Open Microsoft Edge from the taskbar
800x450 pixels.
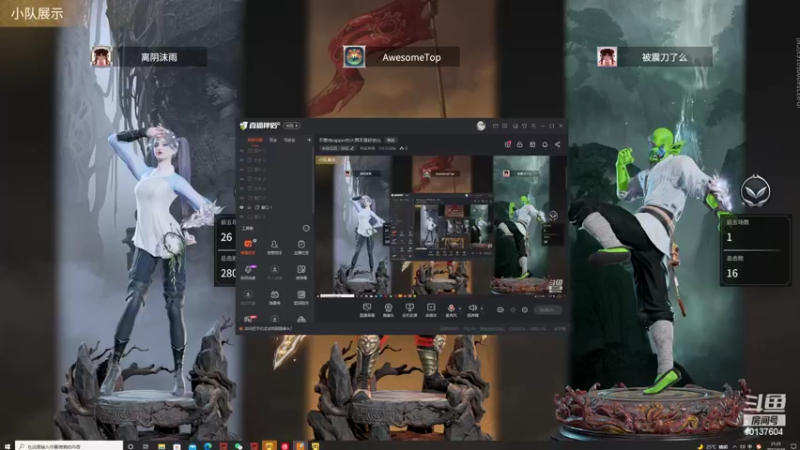208,446
